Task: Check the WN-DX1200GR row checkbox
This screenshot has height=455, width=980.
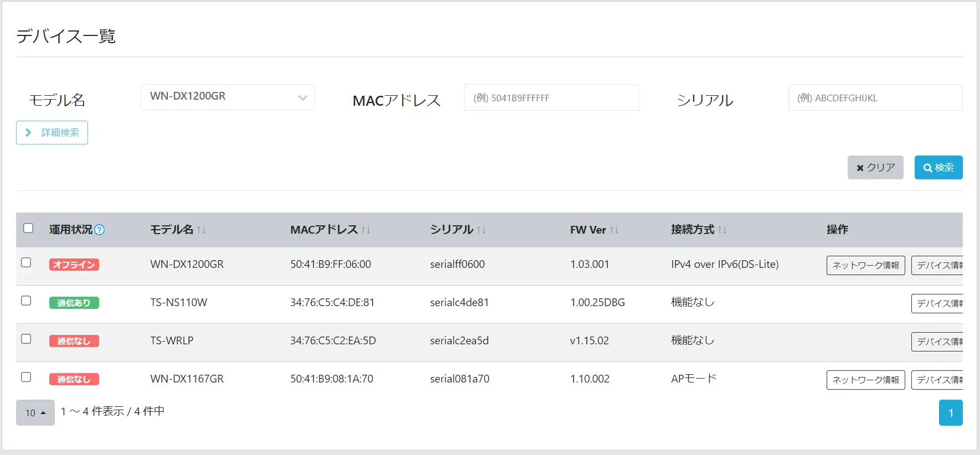Action: (26, 262)
